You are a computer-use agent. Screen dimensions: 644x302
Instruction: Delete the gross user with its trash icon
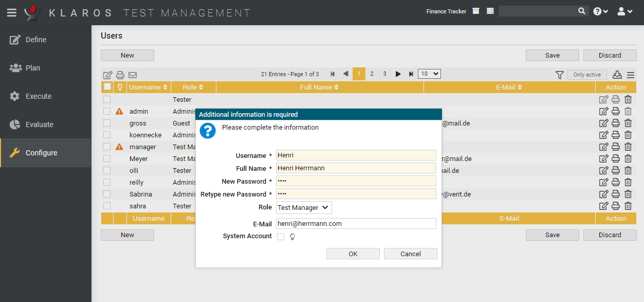pyautogui.click(x=628, y=122)
